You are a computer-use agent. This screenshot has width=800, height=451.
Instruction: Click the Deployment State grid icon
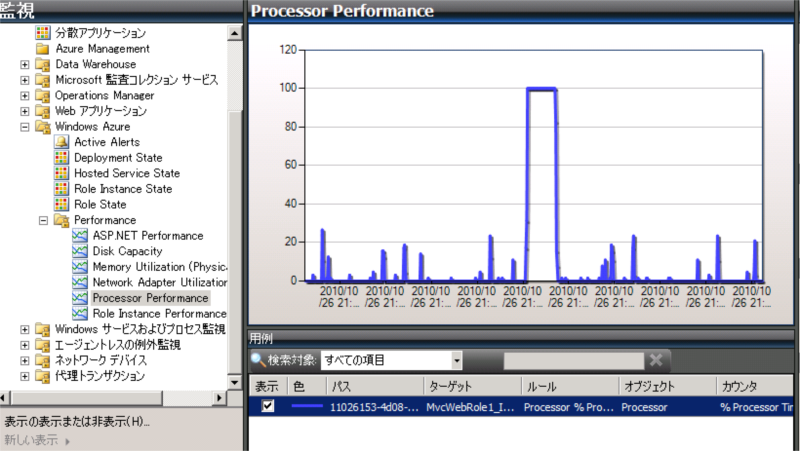coord(62,158)
